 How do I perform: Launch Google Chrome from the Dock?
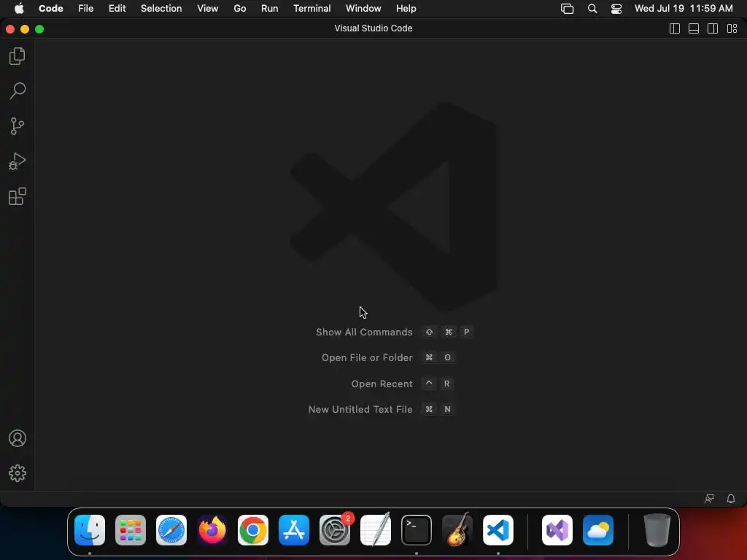click(x=253, y=530)
